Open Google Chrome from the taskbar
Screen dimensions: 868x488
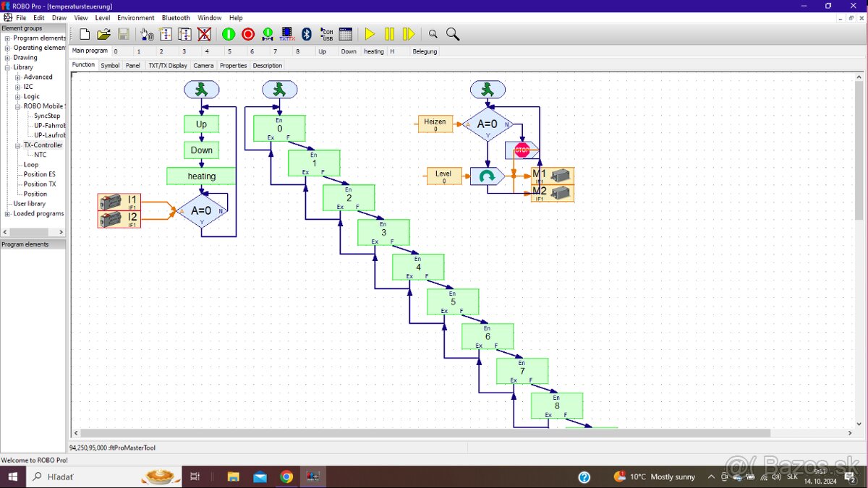click(x=286, y=477)
